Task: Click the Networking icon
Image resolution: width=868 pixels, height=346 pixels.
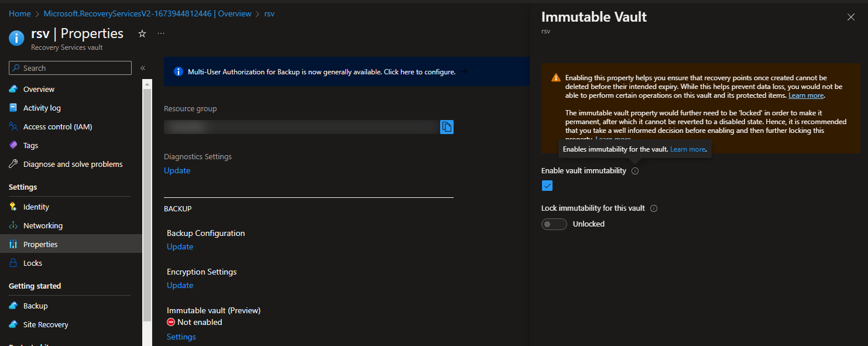Action: (x=13, y=225)
